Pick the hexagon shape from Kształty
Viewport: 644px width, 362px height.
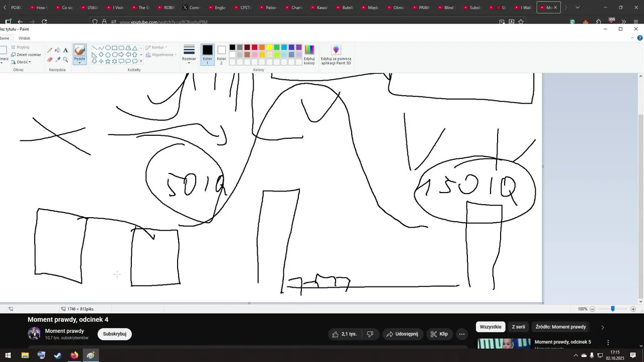tap(115, 54)
